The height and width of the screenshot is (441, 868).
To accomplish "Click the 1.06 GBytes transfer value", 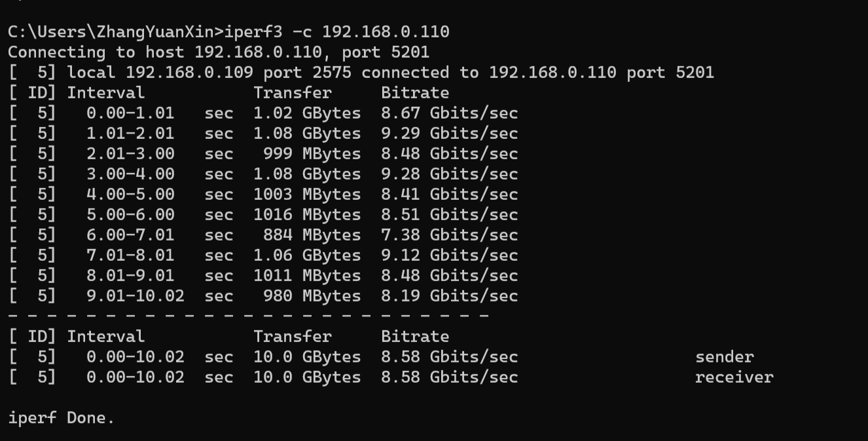I will click(x=307, y=255).
